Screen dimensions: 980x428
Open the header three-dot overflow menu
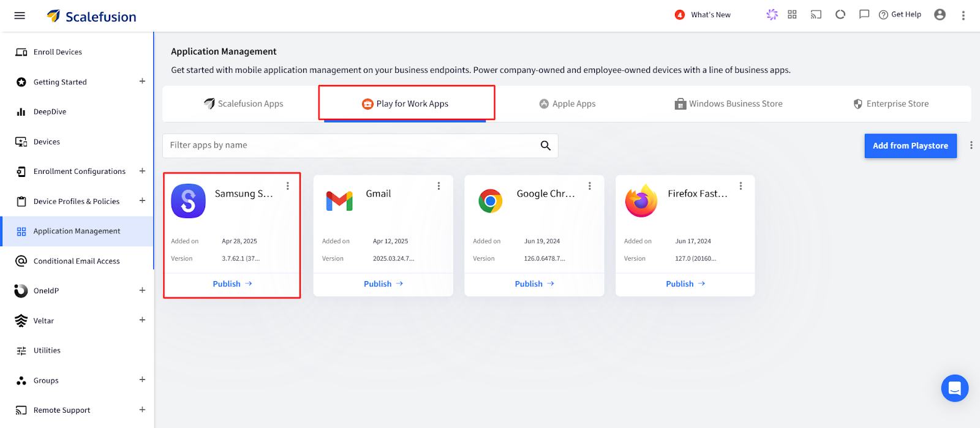pos(963,15)
